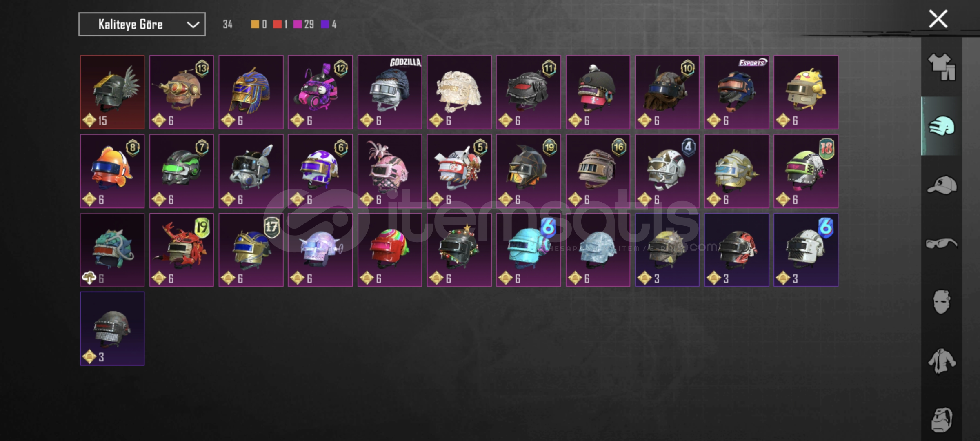980x441 pixels.
Task: Select the helmet category icon in sidebar
Action: [942, 126]
